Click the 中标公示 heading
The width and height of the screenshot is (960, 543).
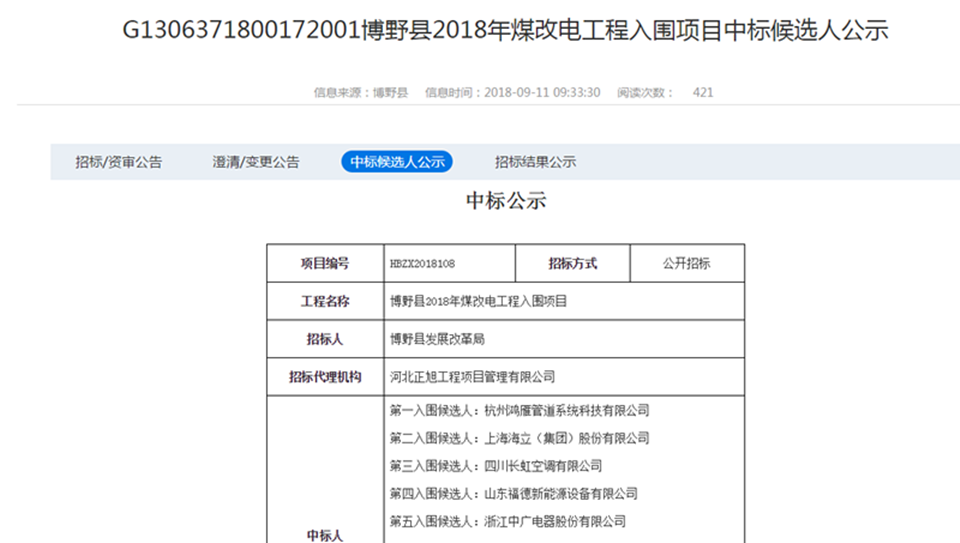pos(506,201)
